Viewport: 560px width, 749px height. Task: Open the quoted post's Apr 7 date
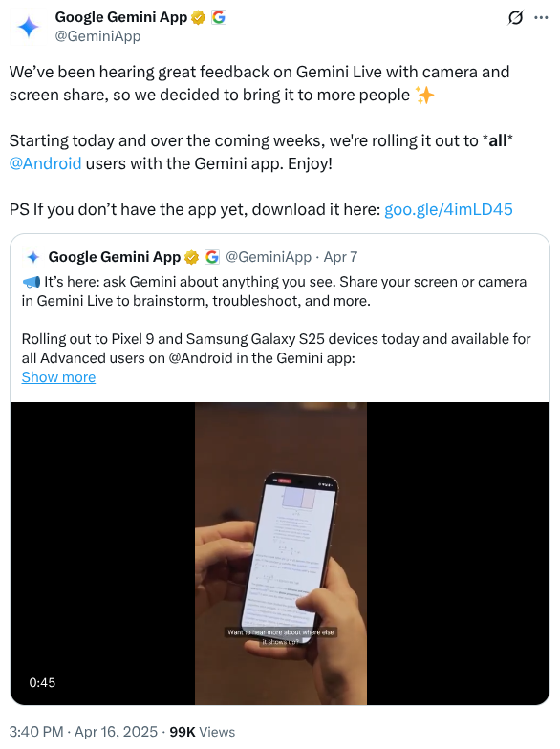click(340, 257)
